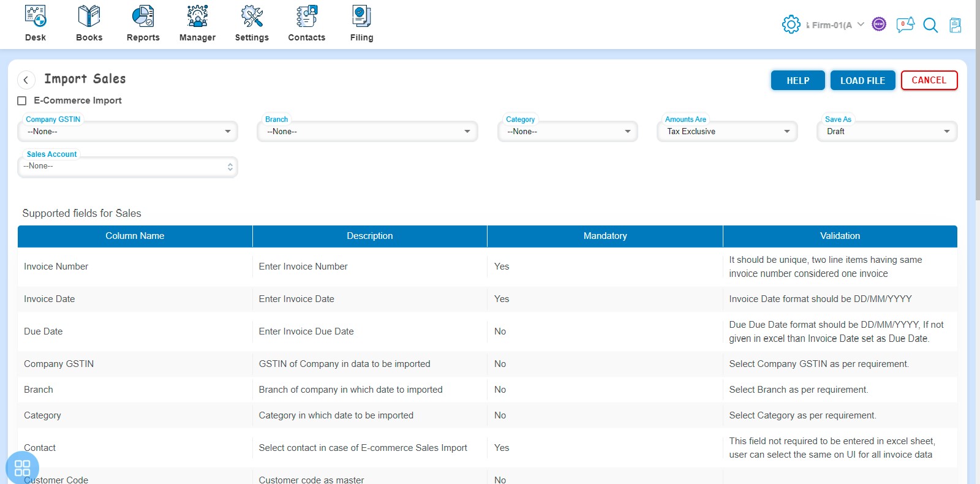Screen dimensions: 980x484
Task: Click the purple NEW badge icon
Action: (x=879, y=25)
